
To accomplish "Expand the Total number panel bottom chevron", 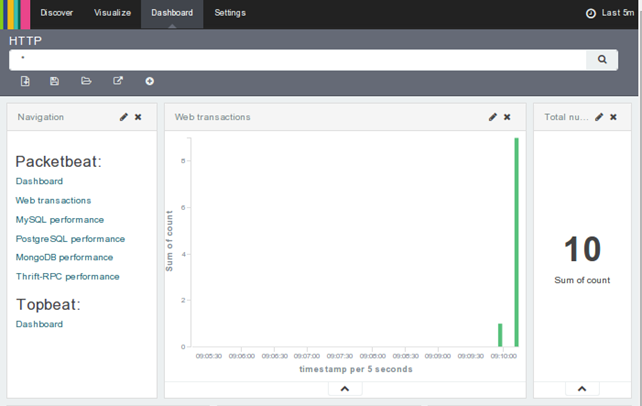I will point(582,388).
